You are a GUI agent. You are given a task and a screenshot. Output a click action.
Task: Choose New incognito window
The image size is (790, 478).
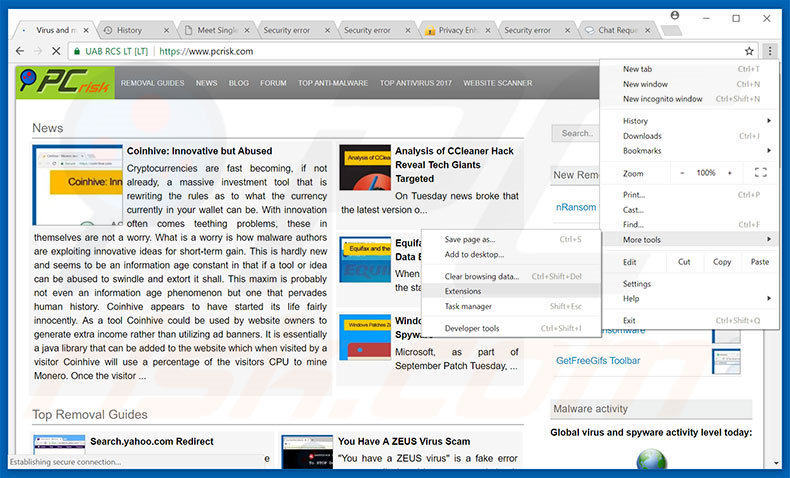[x=690, y=99]
